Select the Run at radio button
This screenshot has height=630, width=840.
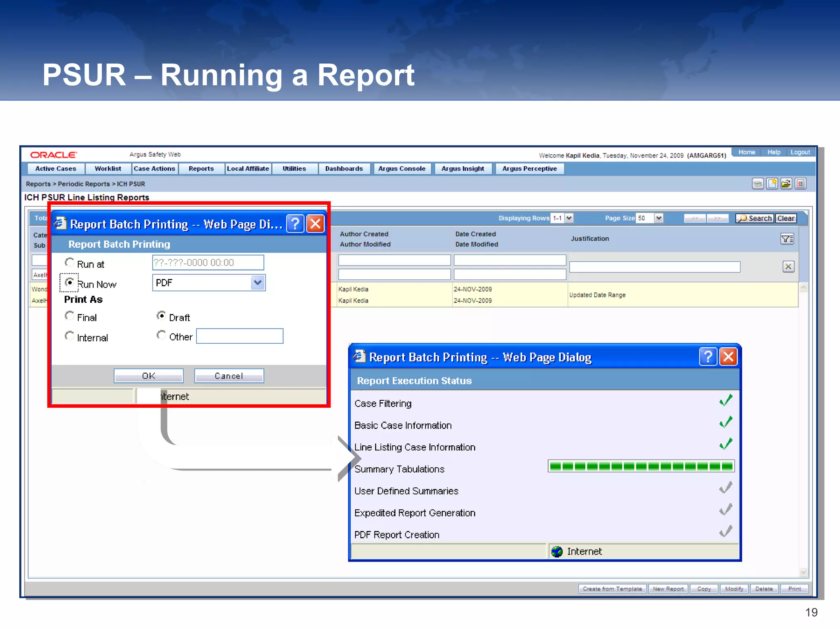coord(70,262)
